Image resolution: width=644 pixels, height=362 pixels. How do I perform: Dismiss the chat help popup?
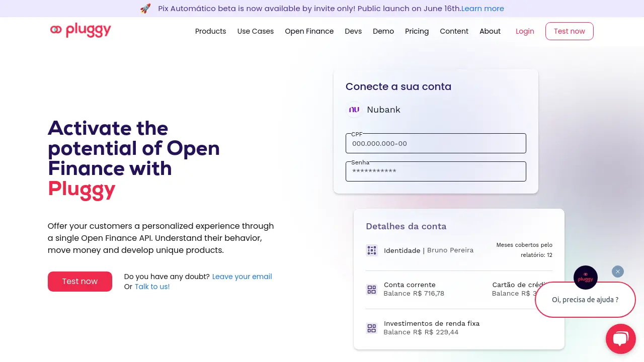pyautogui.click(x=618, y=271)
